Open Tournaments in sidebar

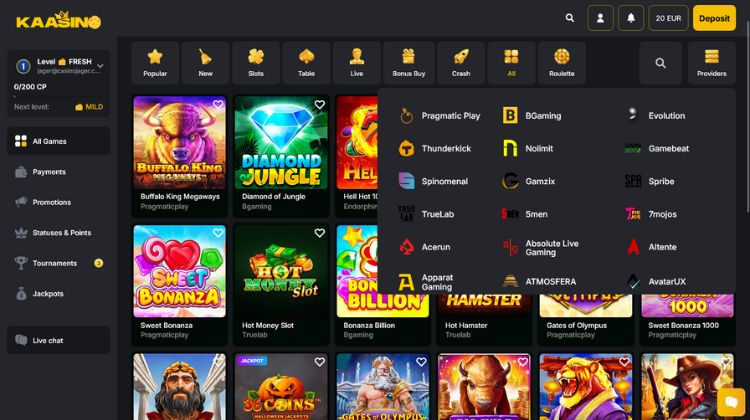[58, 263]
